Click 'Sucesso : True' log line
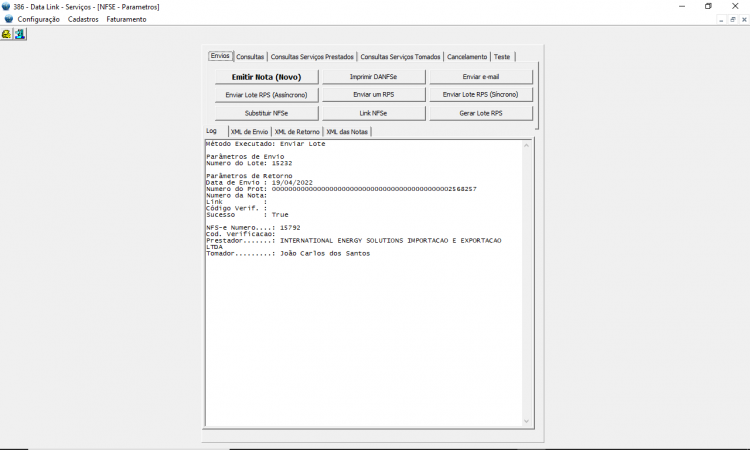This screenshot has height=450, width=750. coord(247,215)
